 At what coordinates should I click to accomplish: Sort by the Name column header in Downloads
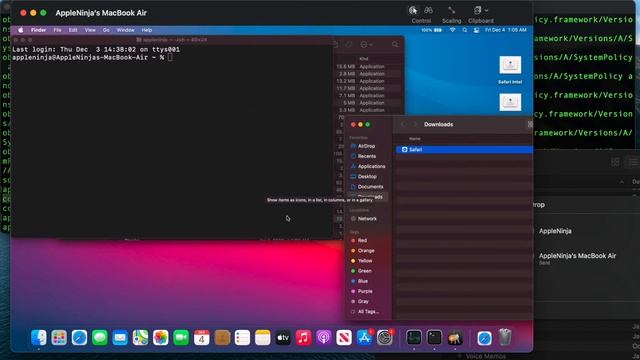click(415, 139)
